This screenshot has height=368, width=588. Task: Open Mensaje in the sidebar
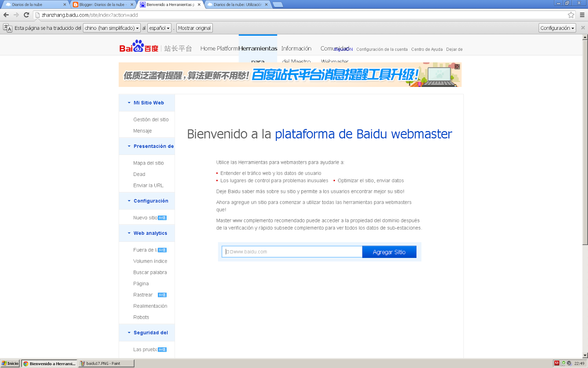[x=143, y=131]
